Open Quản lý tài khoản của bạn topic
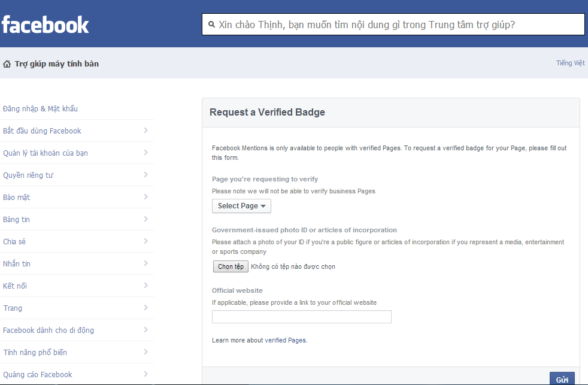This screenshot has width=588, height=385. 46,153
